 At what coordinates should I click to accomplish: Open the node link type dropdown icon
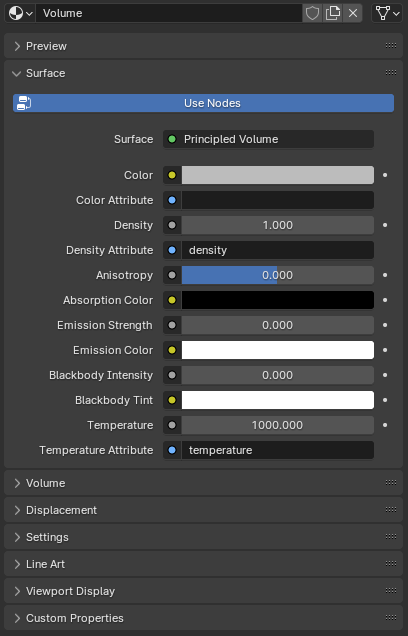pyautogui.click(x=387, y=13)
